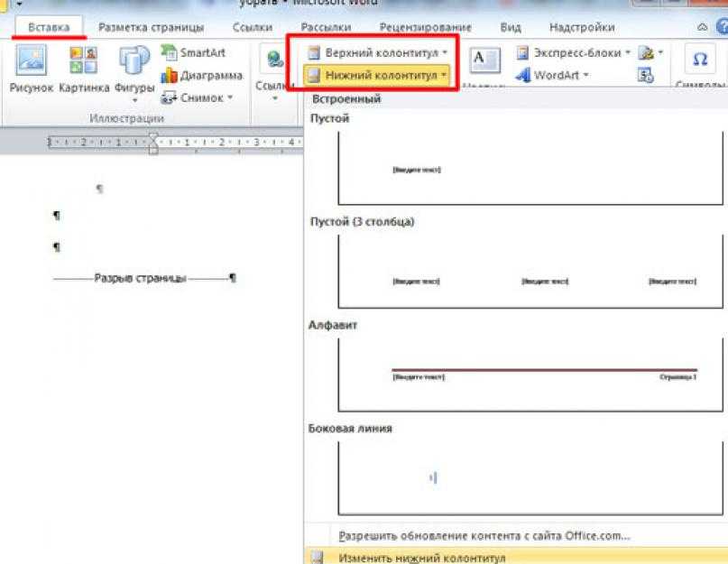The image size is (728, 564).
Task: Choose the Пустой (3 столбца) footer preview
Action: click(x=530, y=272)
